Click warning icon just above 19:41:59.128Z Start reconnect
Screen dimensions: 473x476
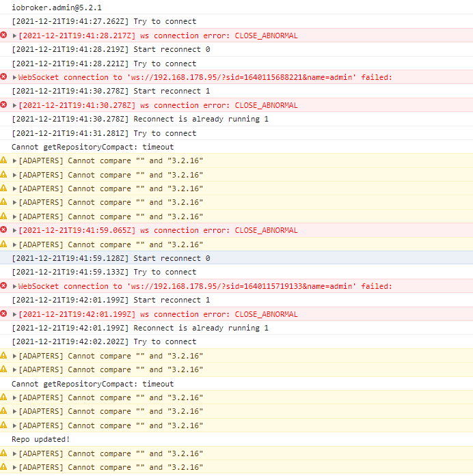coord(3,244)
